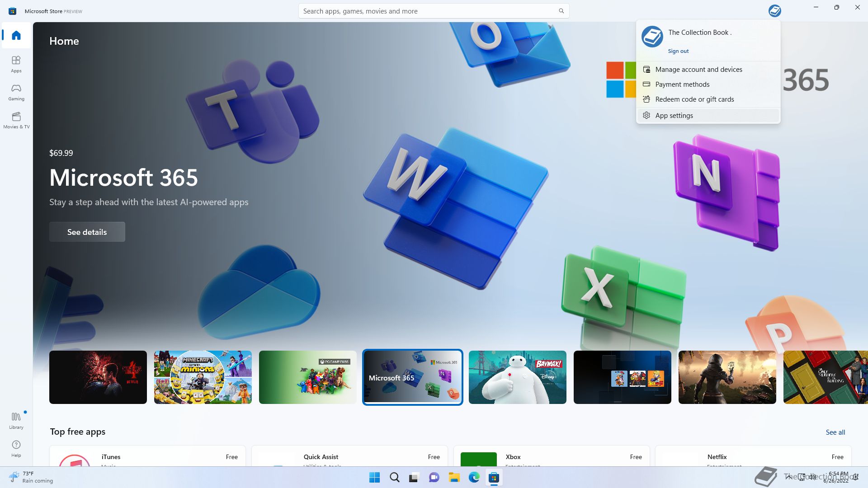This screenshot has height=488, width=868.
Task: Click the iTunes app icon
Action: pyautogui.click(x=75, y=460)
